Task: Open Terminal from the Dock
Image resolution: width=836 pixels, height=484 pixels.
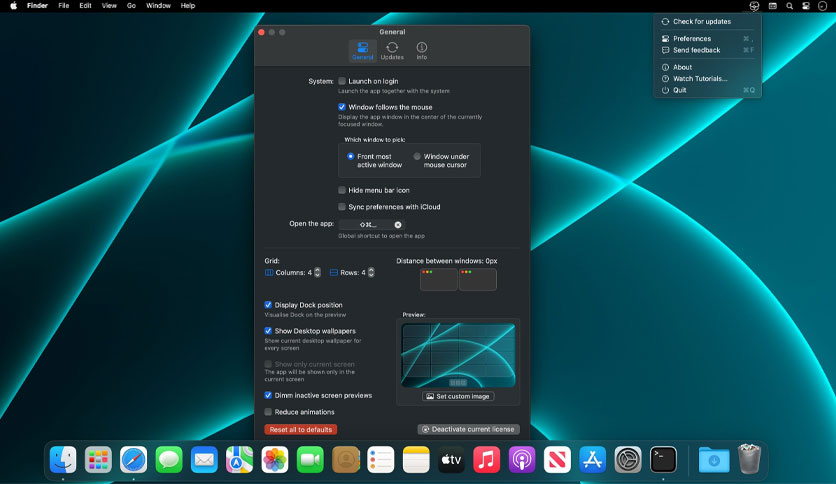Action: (x=663, y=459)
